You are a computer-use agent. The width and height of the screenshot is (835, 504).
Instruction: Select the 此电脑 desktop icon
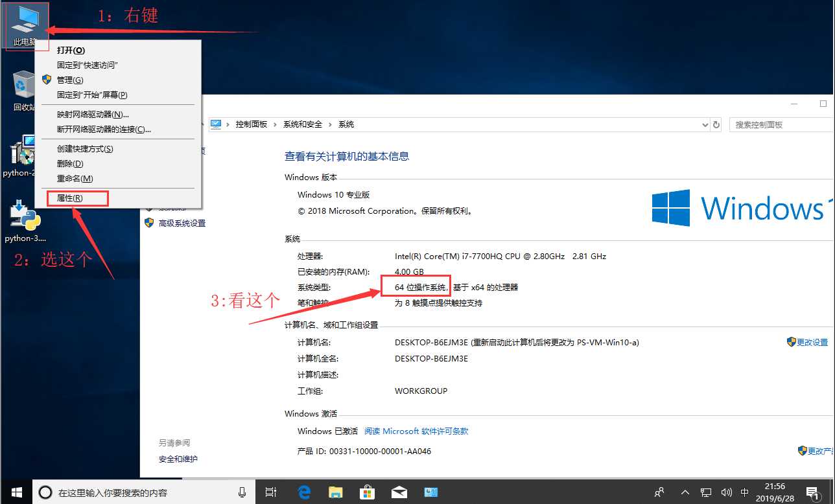click(25, 26)
